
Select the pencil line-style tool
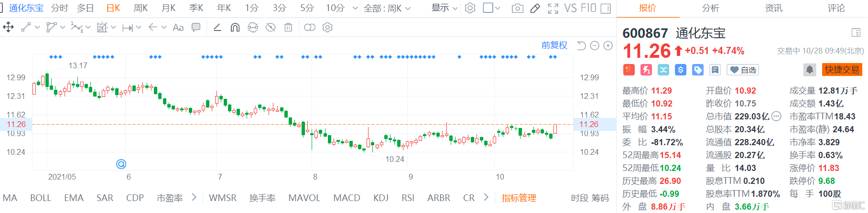pos(217,27)
